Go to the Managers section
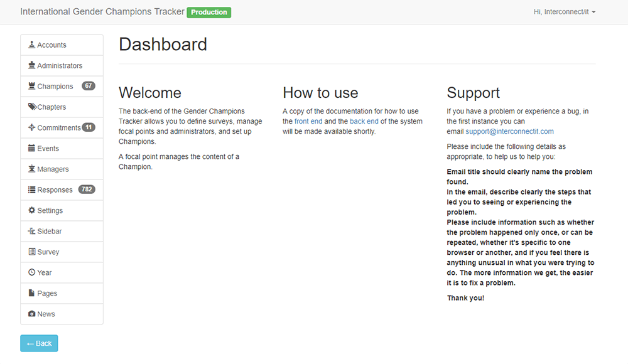This screenshot has width=628, height=364. 53,169
